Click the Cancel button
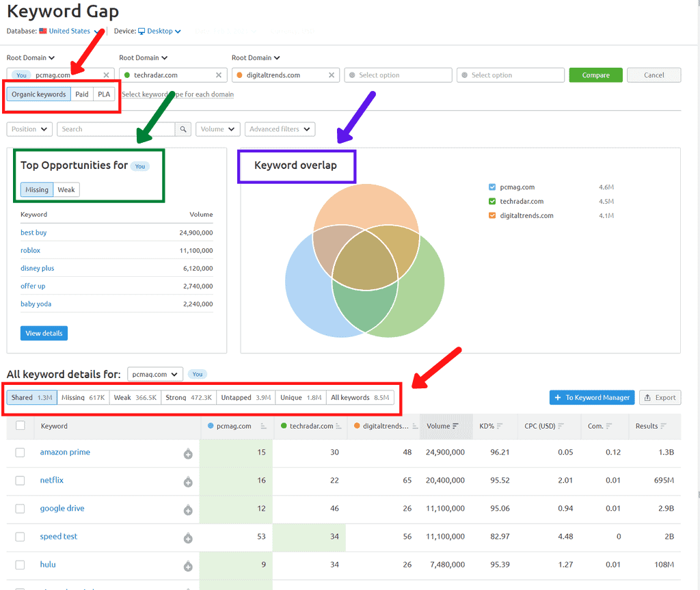 pos(654,75)
